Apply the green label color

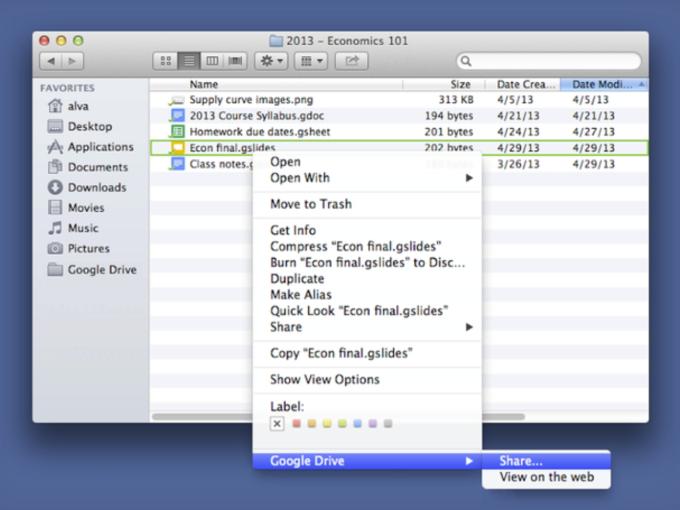342,423
